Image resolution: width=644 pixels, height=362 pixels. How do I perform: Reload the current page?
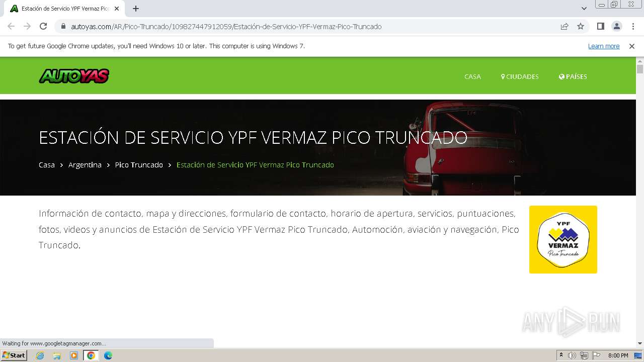coord(43,26)
